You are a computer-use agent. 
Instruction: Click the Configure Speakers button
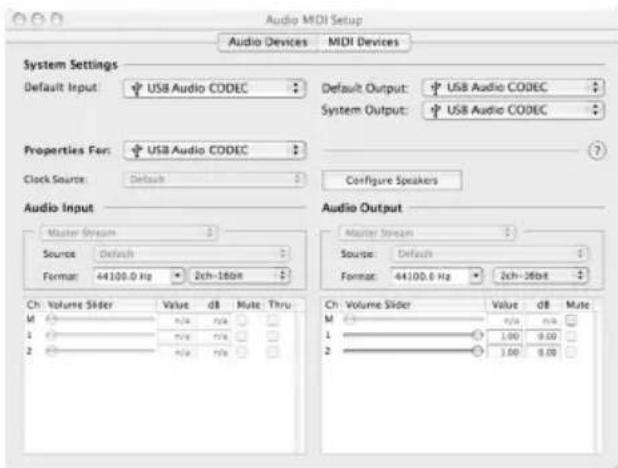392,181
